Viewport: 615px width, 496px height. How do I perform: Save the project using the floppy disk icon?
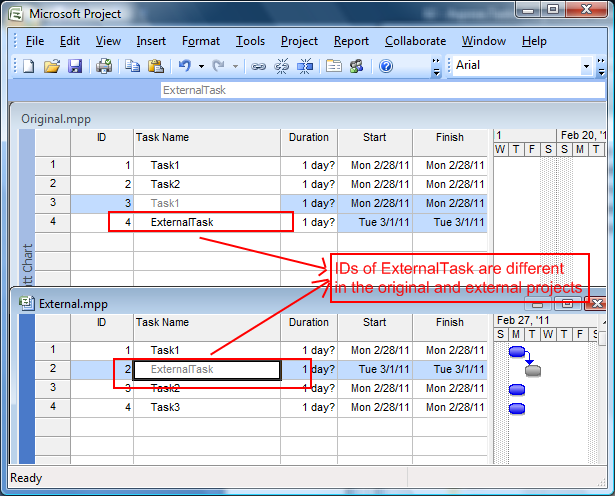click(x=74, y=66)
